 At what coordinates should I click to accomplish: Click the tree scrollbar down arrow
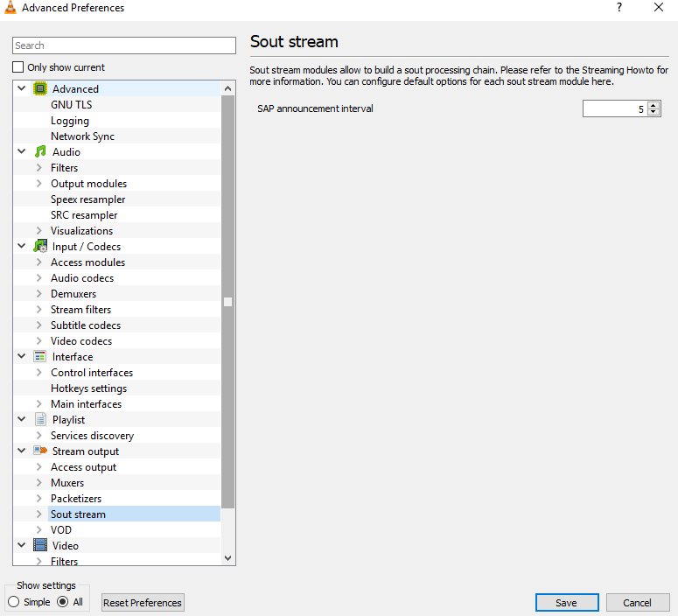(x=227, y=558)
